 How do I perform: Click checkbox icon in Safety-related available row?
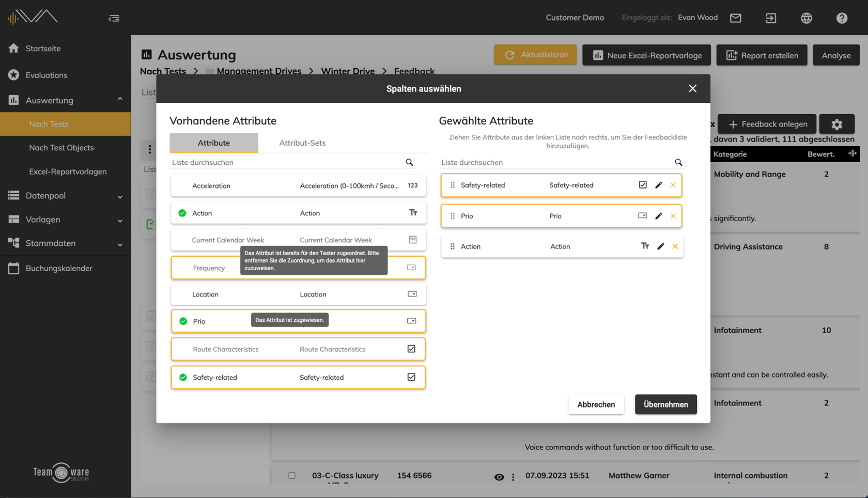(x=411, y=377)
